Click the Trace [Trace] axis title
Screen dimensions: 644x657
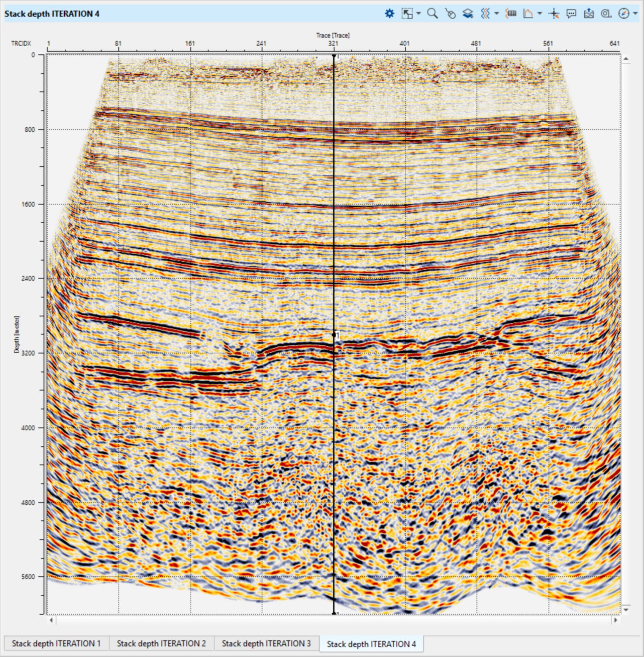pos(333,35)
